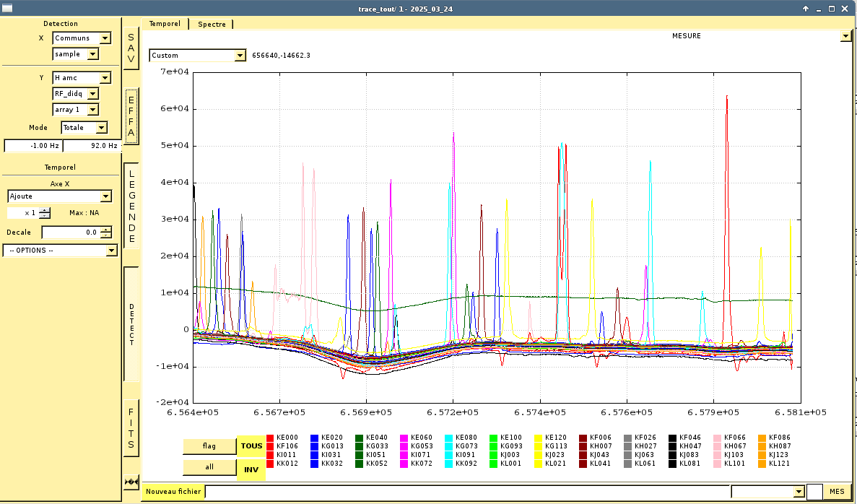Click the pin arrow icon in title bar
857x504 pixels.
806,9
